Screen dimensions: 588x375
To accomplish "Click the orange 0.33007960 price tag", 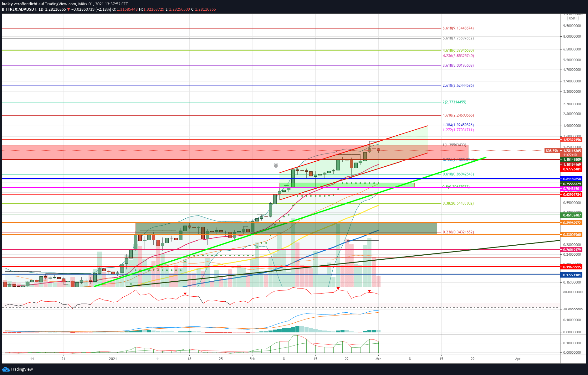I will click(x=572, y=235).
